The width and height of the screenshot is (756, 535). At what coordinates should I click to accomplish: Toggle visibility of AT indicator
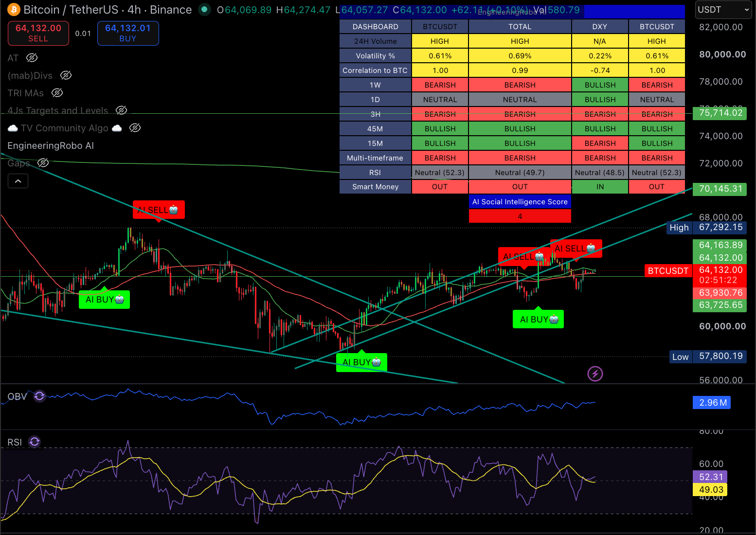[32, 58]
